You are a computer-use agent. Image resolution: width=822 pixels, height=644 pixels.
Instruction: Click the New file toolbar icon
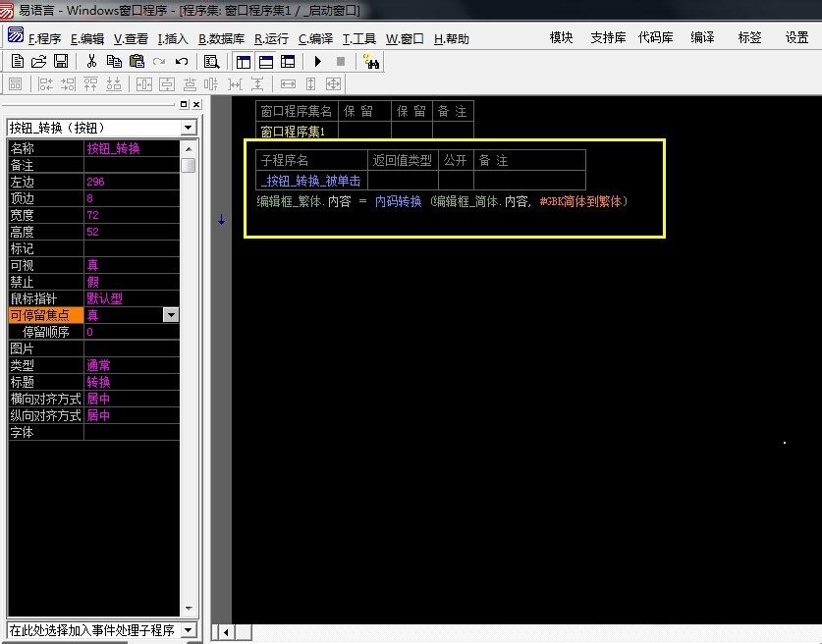(x=18, y=61)
